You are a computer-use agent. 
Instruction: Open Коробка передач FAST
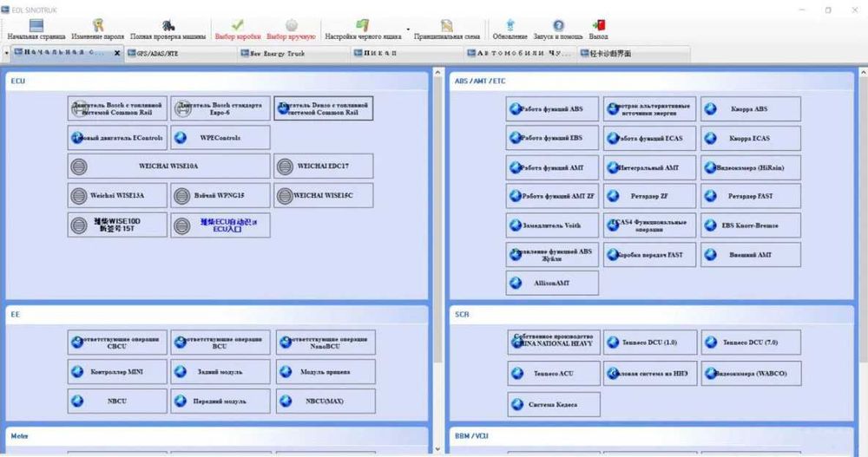click(649, 254)
